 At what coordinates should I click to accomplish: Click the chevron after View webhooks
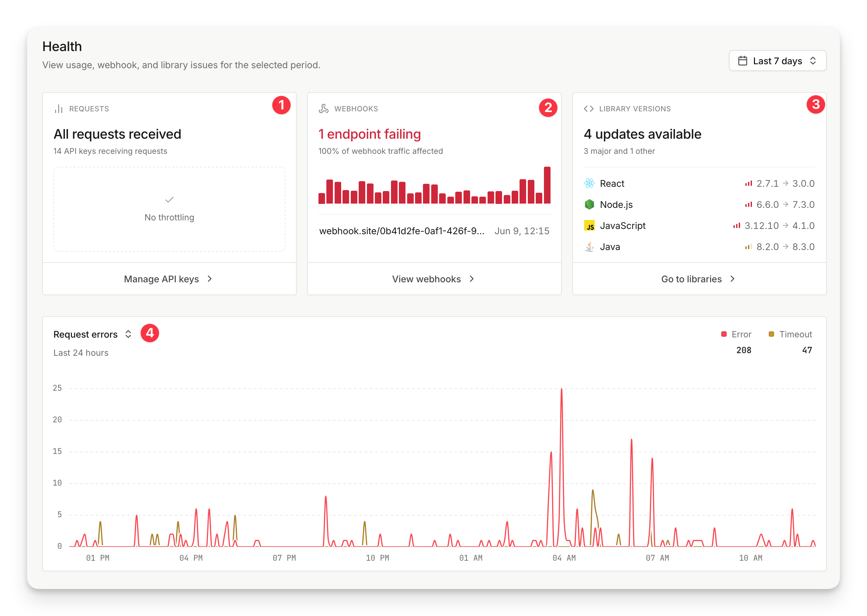pos(471,279)
